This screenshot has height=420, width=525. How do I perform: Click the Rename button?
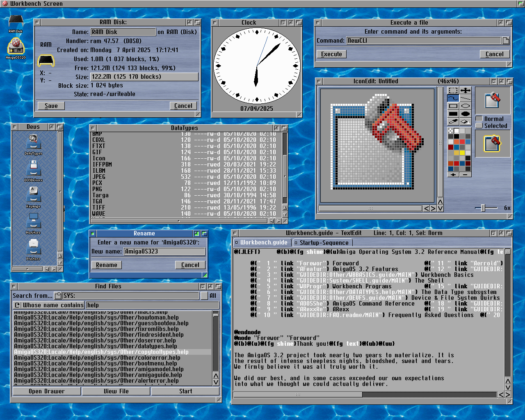point(107,265)
